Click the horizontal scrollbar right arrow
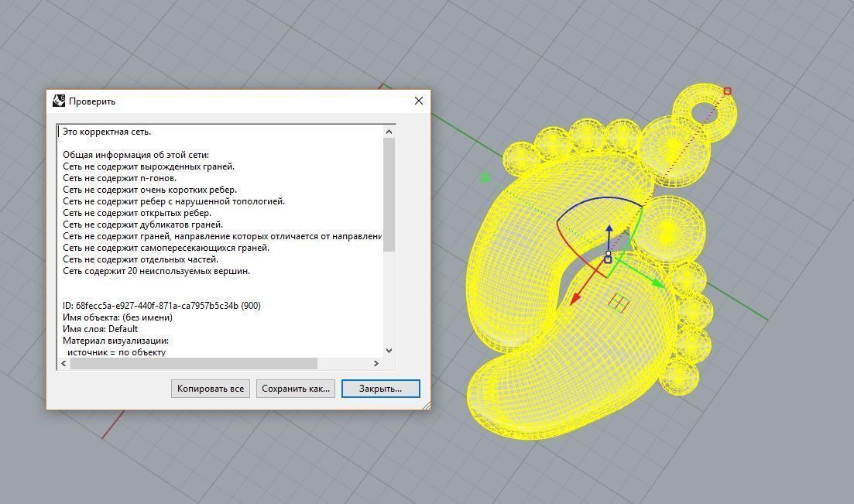 point(376,363)
